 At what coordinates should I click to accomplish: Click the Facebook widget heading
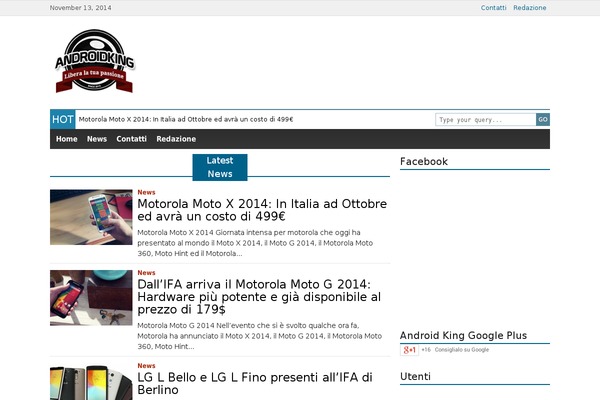pyautogui.click(x=424, y=162)
